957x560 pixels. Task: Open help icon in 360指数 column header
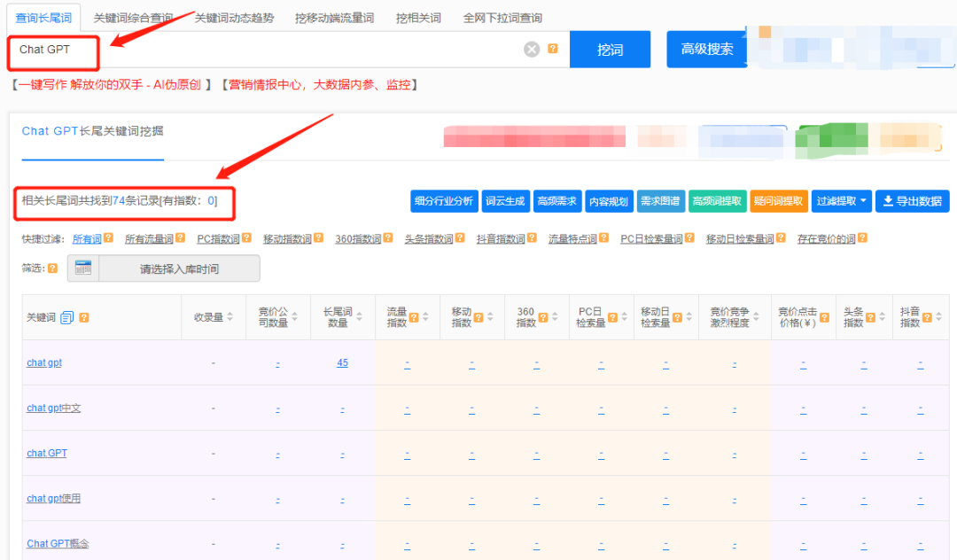(x=543, y=317)
